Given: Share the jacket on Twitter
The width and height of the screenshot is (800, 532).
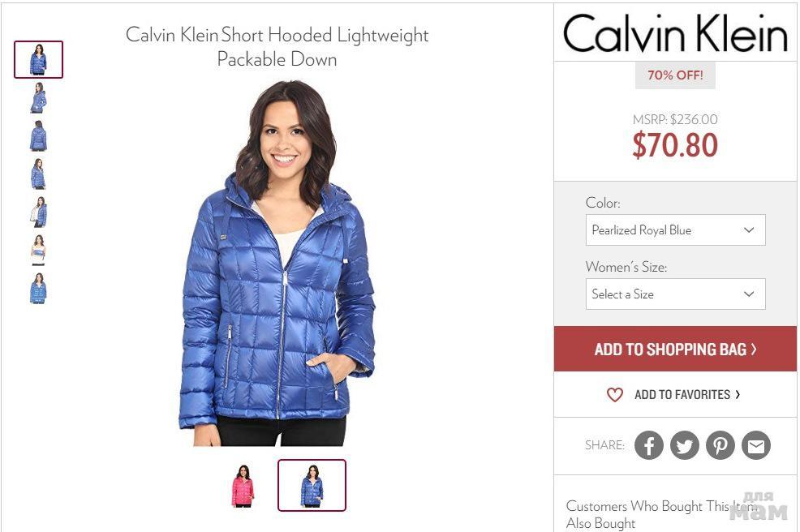Looking at the screenshot, I should (684, 445).
